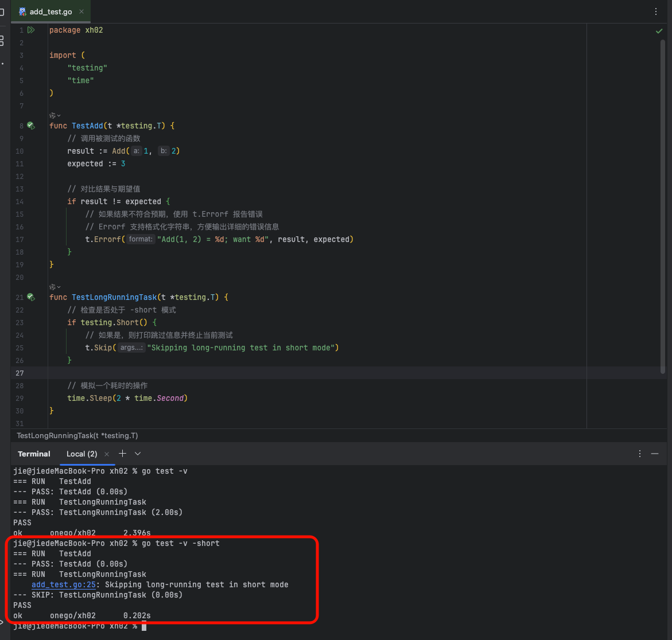Screen dimensions: 672x640
Task: Click the 'format:' inlay hint in t.Errorf
Action: pos(141,239)
